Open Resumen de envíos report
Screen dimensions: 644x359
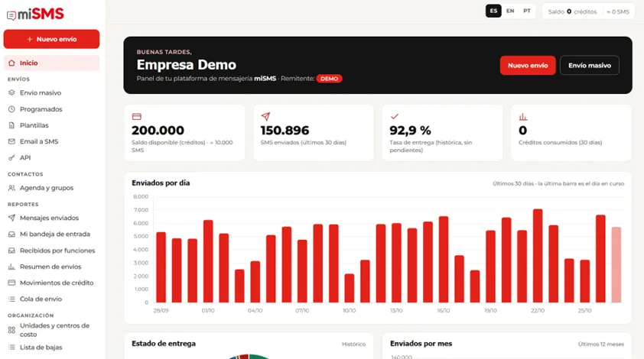[51, 267]
